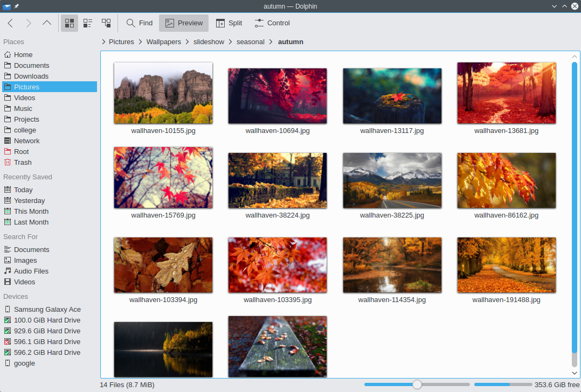Click the Find button
Viewport: 581px width, 392px height.
(x=140, y=23)
